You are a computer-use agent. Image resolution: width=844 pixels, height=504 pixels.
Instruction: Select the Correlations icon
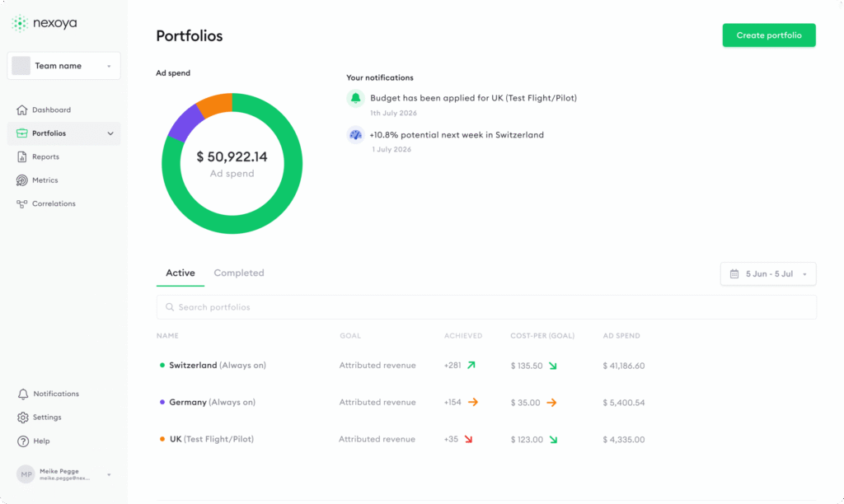[x=21, y=204]
